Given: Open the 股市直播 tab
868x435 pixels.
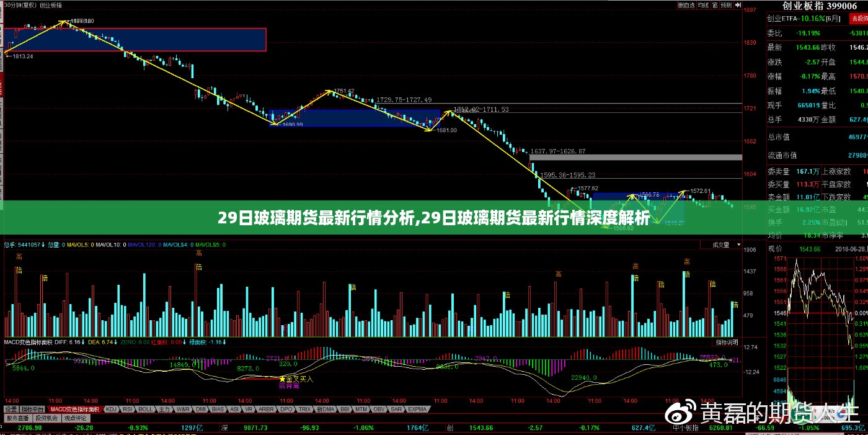Looking at the screenshot, I should click(14, 418).
